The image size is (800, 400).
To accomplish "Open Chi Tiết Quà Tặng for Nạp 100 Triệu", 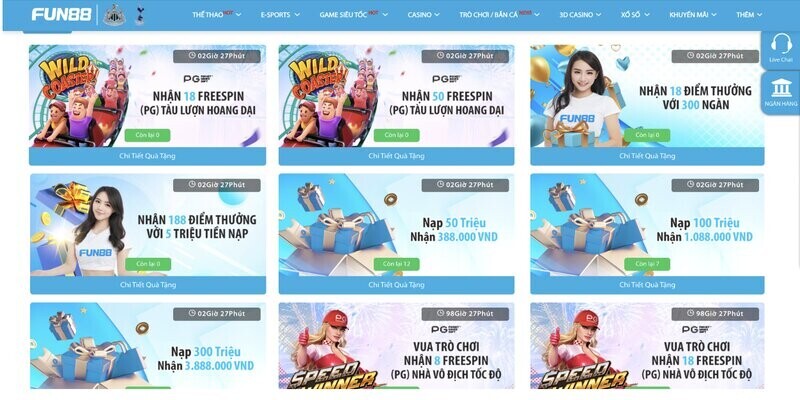I will (647, 285).
